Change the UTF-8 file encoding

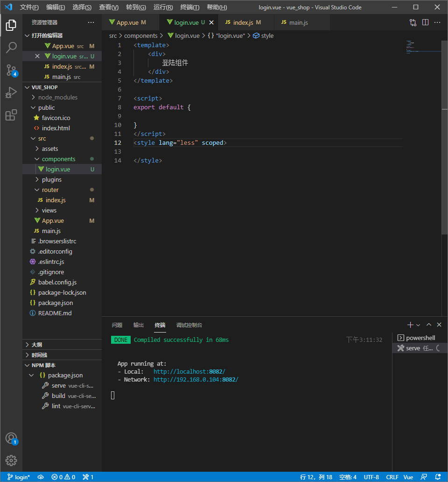click(371, 477)
